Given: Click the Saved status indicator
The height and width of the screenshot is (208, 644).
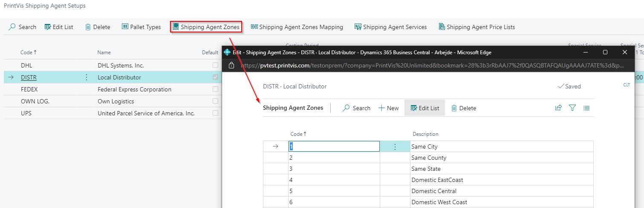Looking at the screenshot, I should [569, 86].
